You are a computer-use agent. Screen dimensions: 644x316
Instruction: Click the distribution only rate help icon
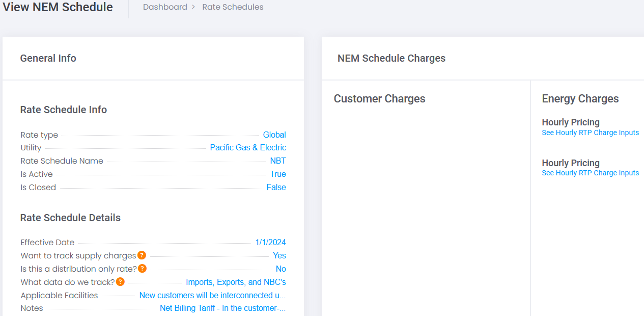pos(142,269)
